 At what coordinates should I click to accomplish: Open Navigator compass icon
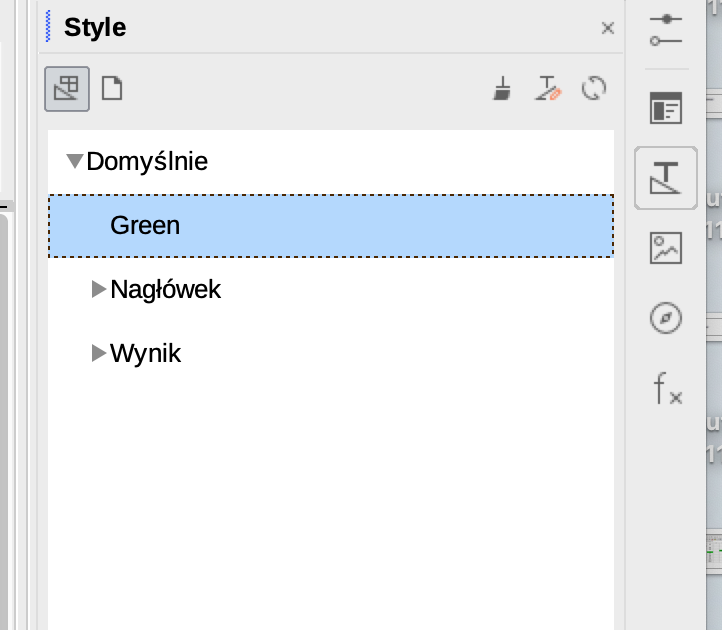tap(666, 318)
